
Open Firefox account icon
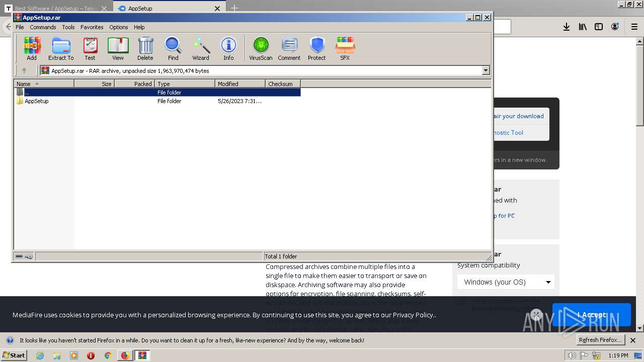(615, 27)
